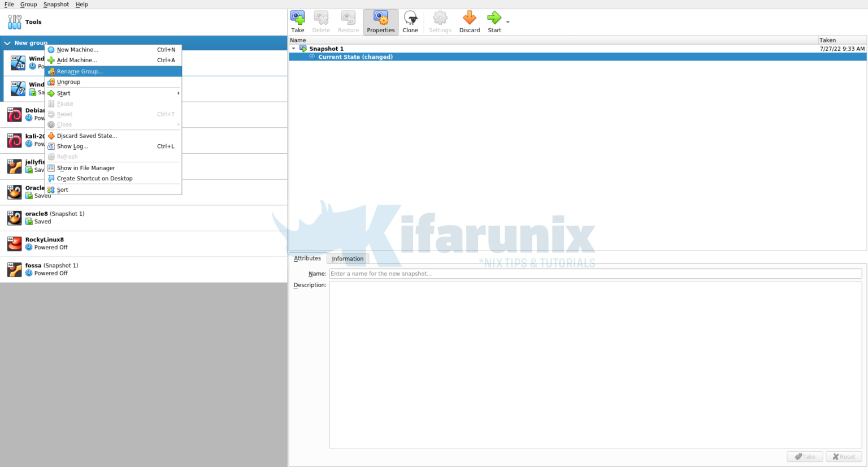Choose Discard Saved State... menu entry

pyautogui.click(x=113, y=136)
